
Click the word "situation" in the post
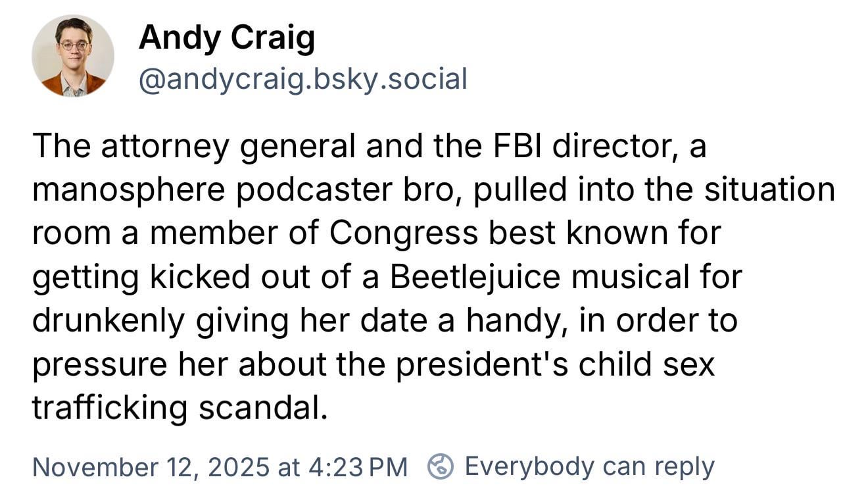click(769, 189)
